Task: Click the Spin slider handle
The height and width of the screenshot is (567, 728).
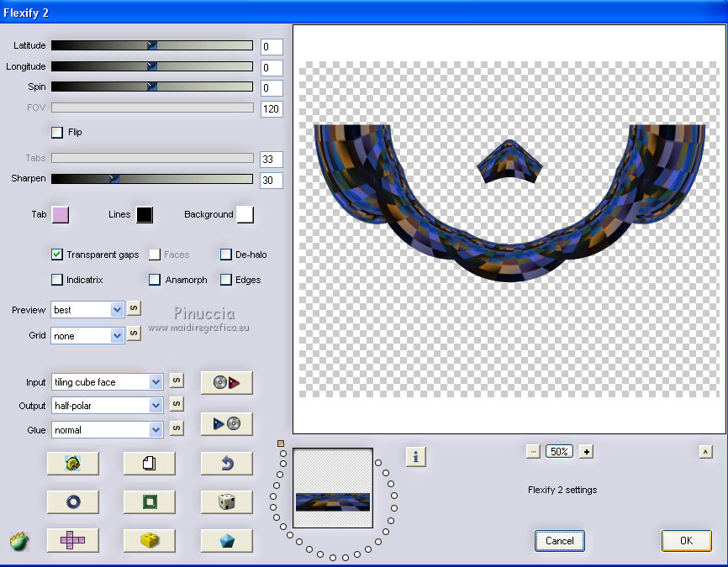Action: pos(152,87)
